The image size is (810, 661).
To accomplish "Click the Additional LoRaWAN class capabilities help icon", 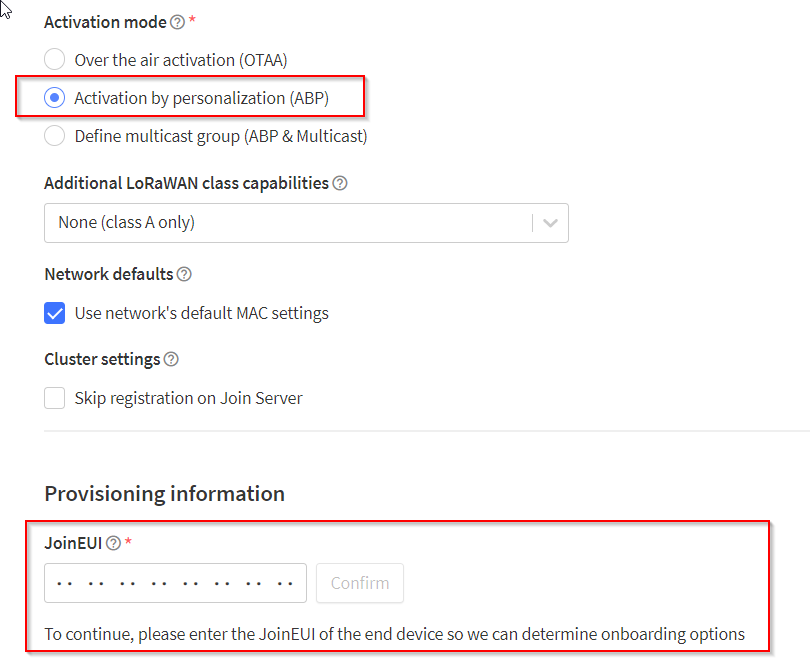I will pos(340,183).
